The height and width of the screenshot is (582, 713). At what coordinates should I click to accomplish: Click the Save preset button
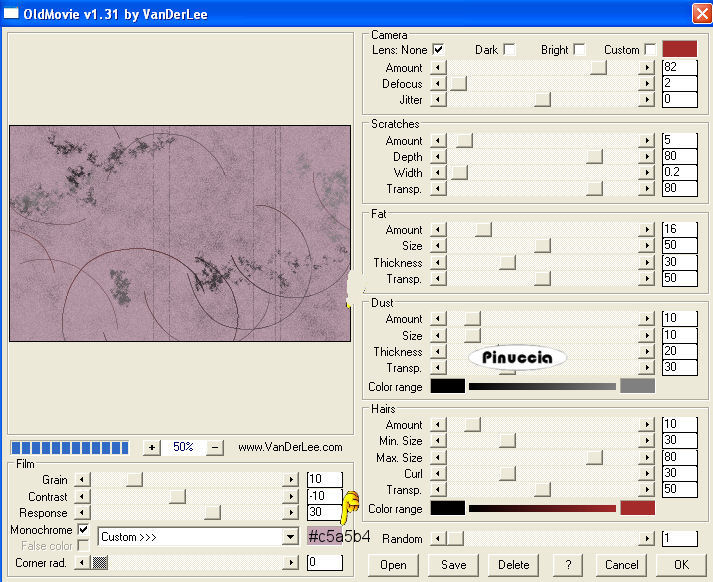coord(453,564)
